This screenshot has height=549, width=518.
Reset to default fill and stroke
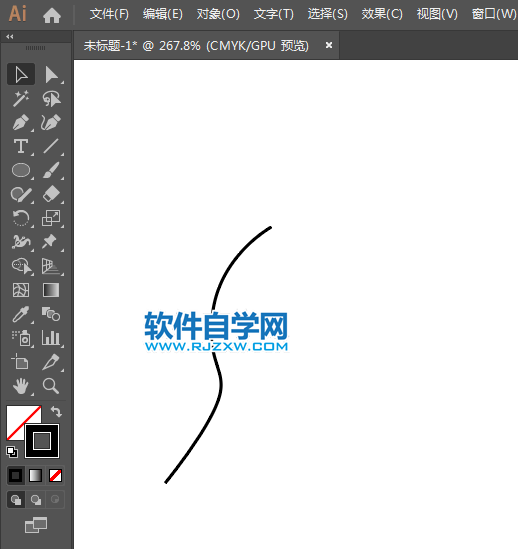click(x=12, y=452)
